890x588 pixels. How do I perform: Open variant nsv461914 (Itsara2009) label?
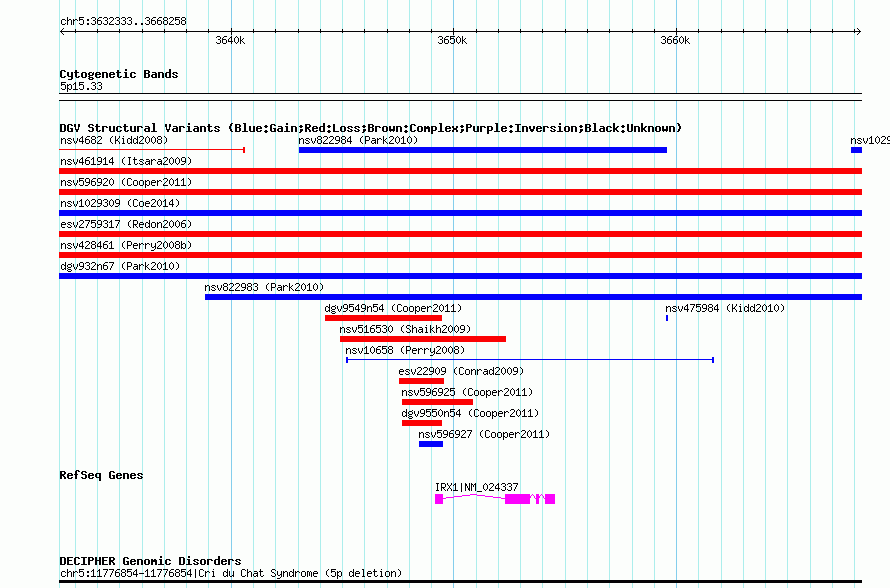tap(125, 161)
